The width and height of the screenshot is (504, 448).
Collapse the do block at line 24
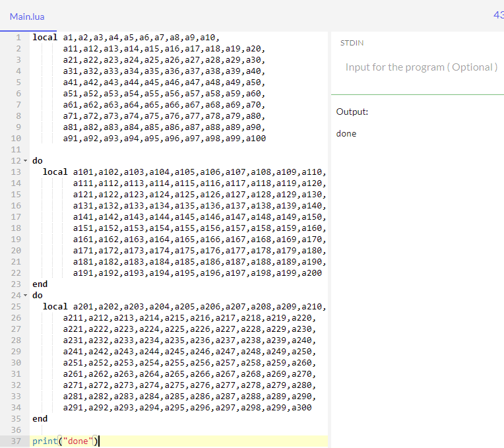coord(25,296)
